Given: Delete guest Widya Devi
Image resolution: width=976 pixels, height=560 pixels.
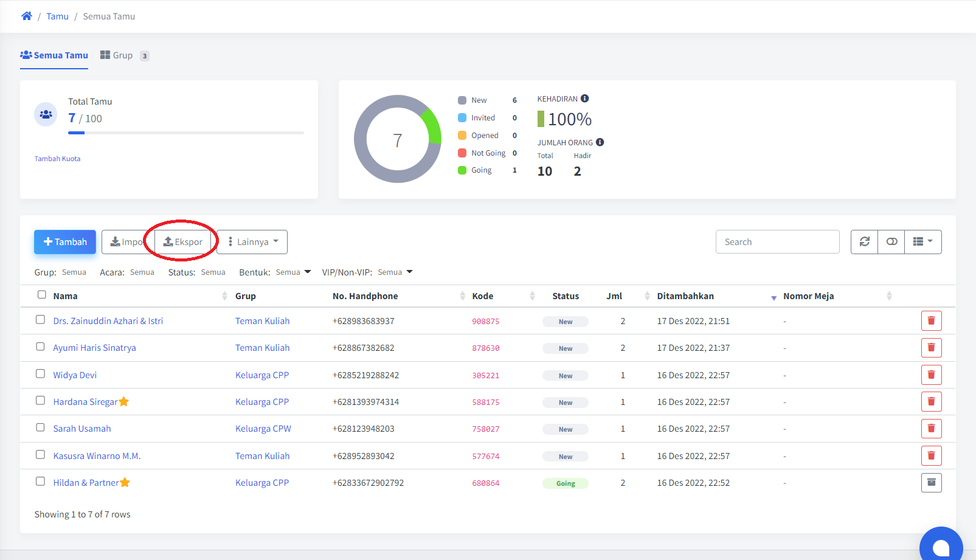Looking at the screenshot, I should point(931,375).
